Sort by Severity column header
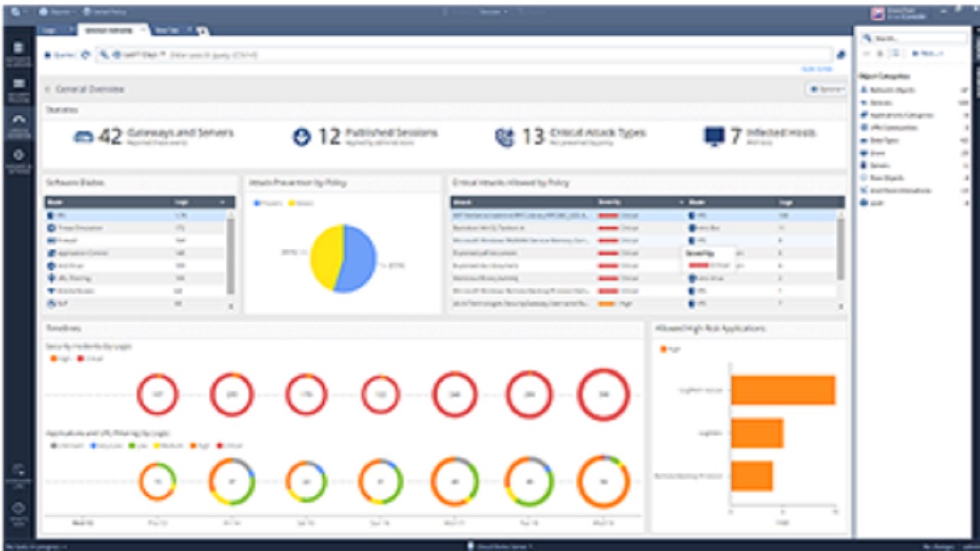Viewport: 980px width, 551px height. 642,203
